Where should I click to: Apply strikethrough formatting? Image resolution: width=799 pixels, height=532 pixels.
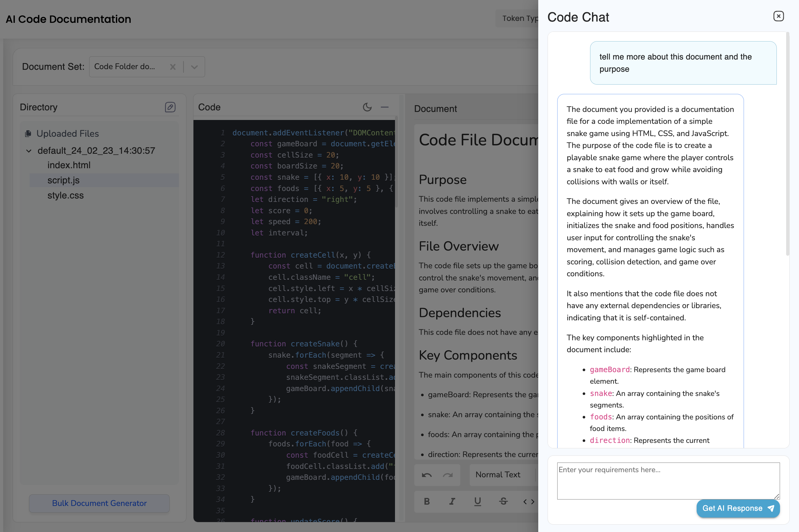(x=503, y=501)
